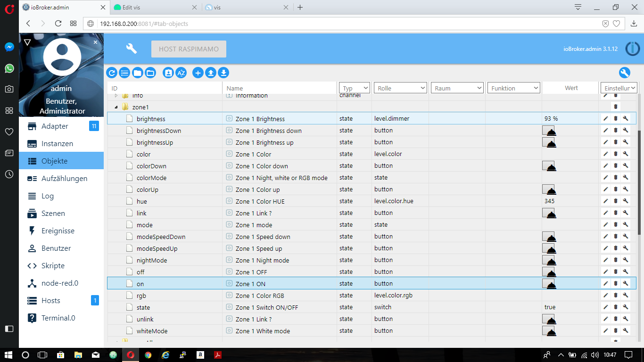Click the upload objects arrow icon
This screenshot has height=362, width=644.
(x=211, y=73)
